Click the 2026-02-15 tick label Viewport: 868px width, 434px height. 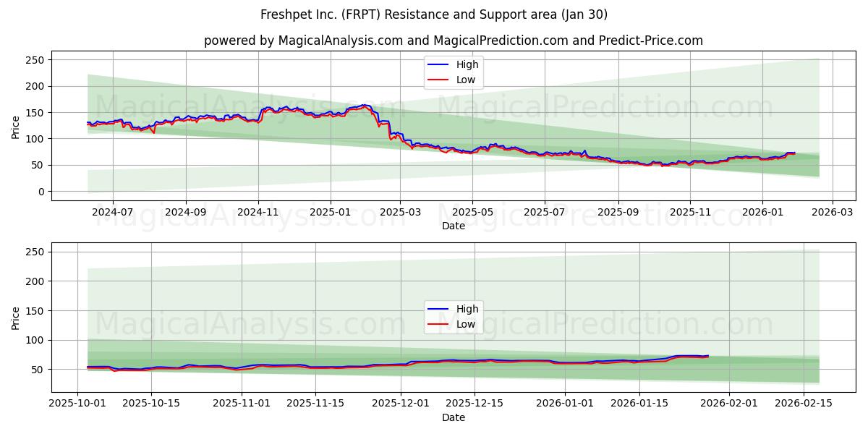pos(804,404)
